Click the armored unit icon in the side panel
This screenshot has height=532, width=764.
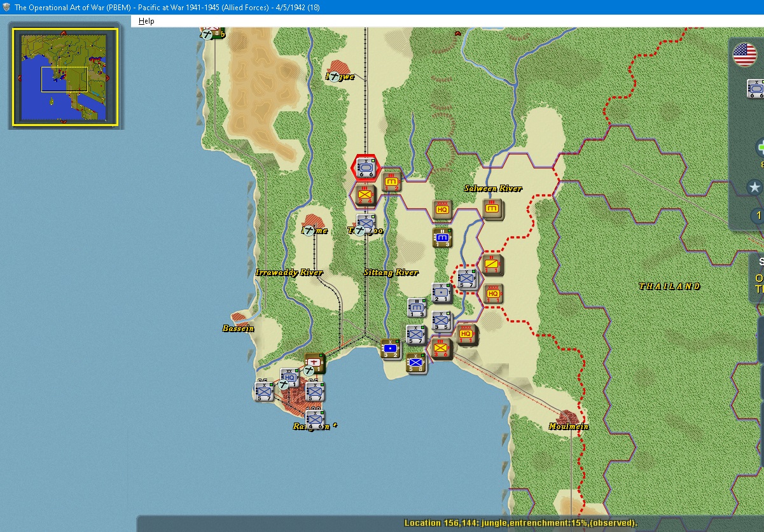coord(755,88)
